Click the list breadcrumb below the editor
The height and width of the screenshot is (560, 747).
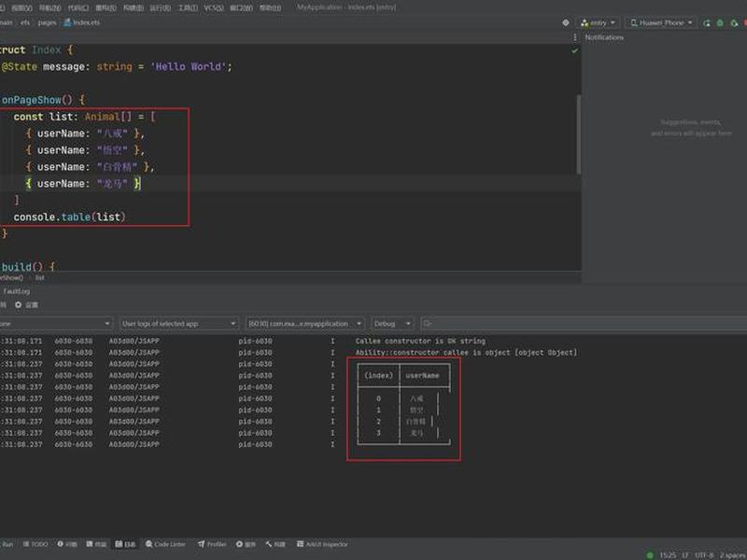tap(39, 277)
